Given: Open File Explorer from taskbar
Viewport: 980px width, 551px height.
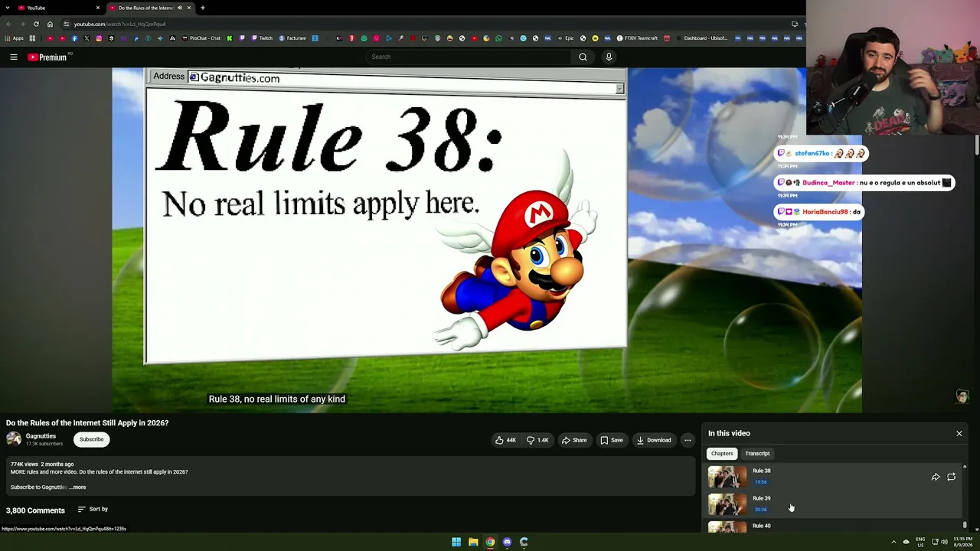Looking at the screenshot, I should point(473,542).
